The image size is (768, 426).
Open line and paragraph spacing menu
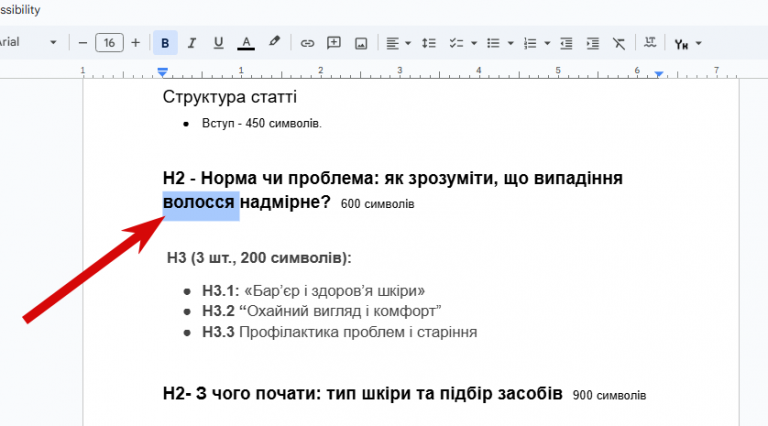point(429,43)
